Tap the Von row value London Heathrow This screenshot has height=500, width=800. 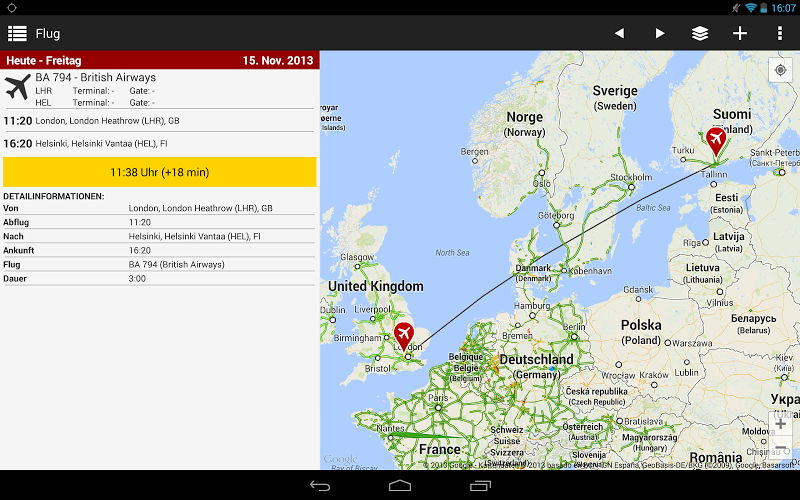point(201,208)
